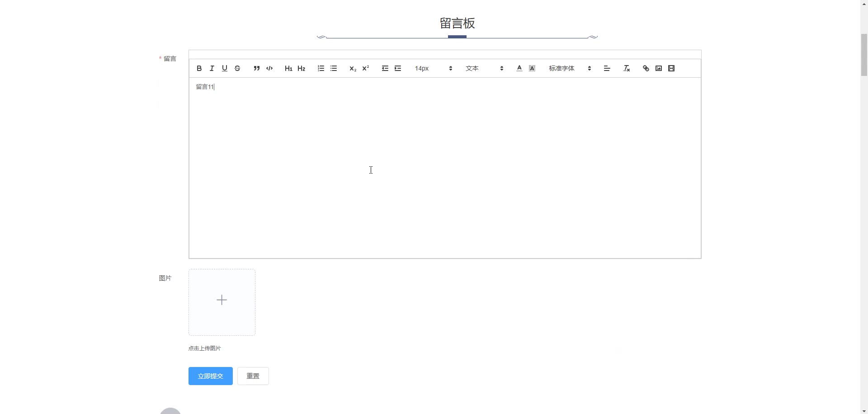Image resolution: width=868 pixels, height=414 pixels.
Task: Insert a video into the editor
Action: click(x=671, y=68)
